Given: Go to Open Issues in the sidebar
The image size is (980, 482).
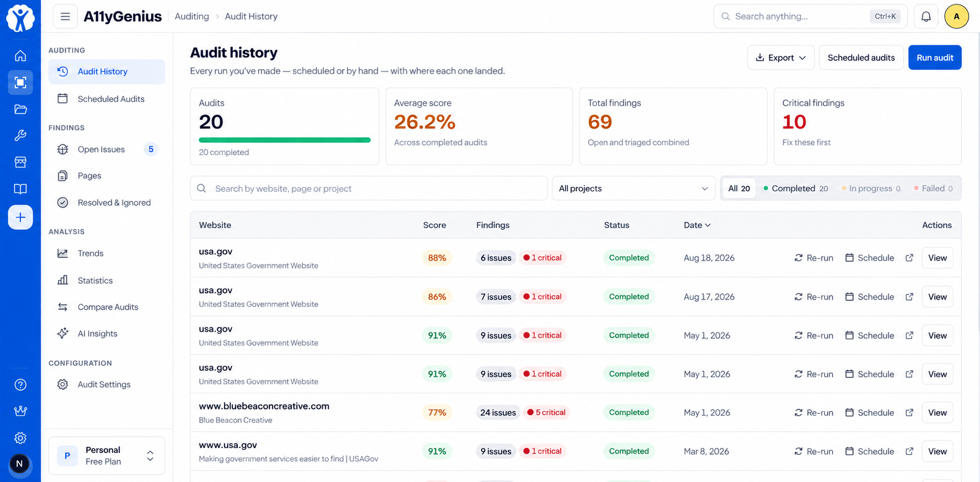Looking at the screenshot, I should point(107,149).
